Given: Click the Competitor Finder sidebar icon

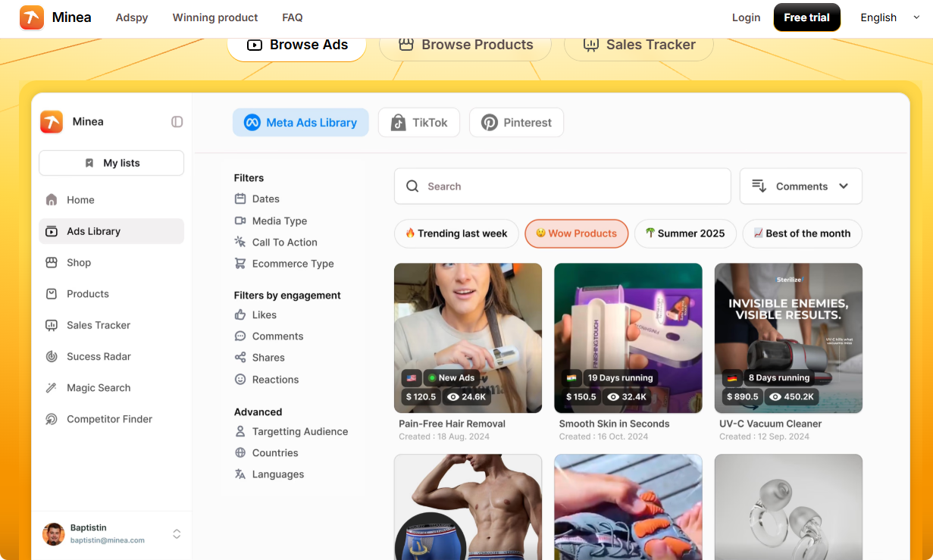Looking at the screenshot, I should pos(52,419).
